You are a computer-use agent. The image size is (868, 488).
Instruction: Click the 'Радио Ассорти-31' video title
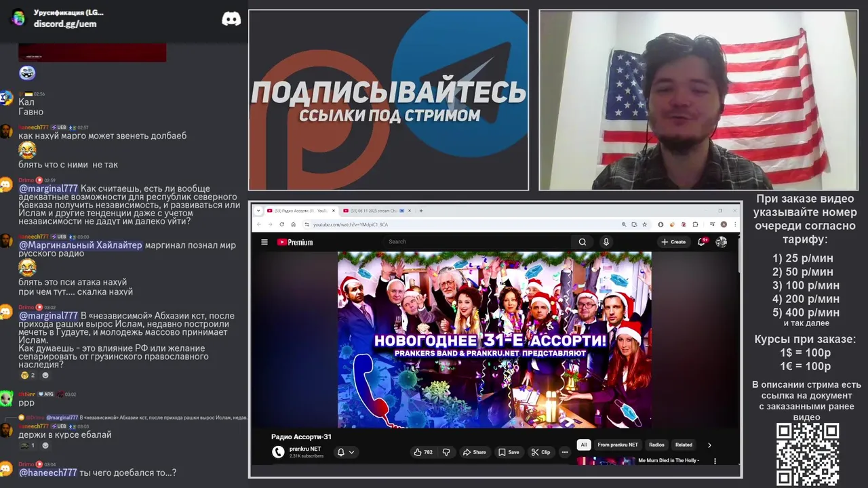[302, 436]
